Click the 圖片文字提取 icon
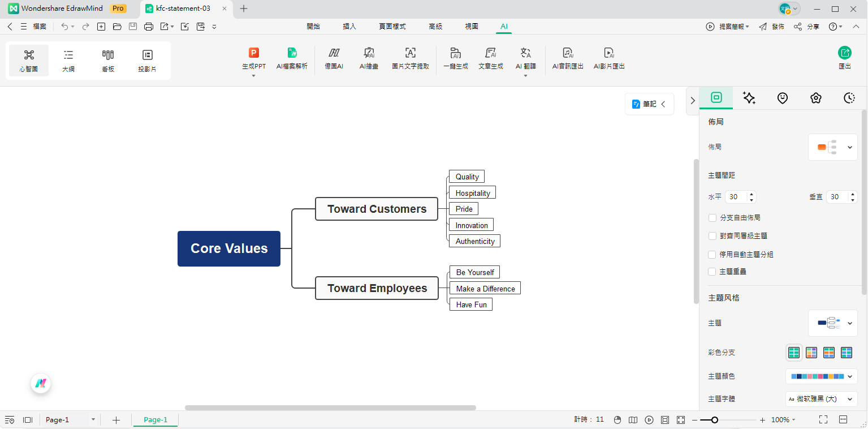 click(411, 53)
